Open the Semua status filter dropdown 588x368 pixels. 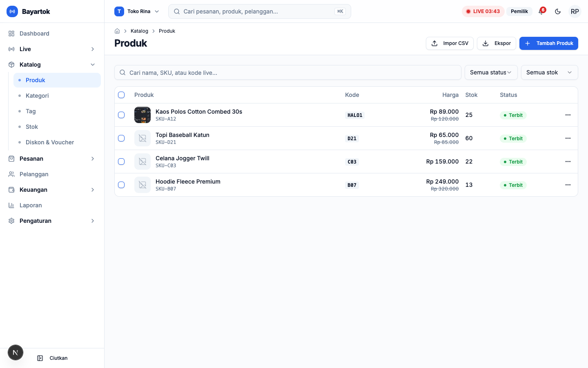(491, 72)
